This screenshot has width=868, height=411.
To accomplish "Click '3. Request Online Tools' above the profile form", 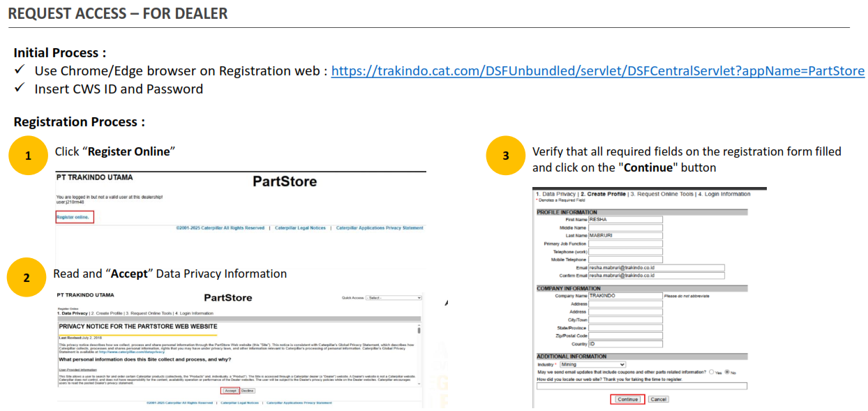I will point(661,194).
